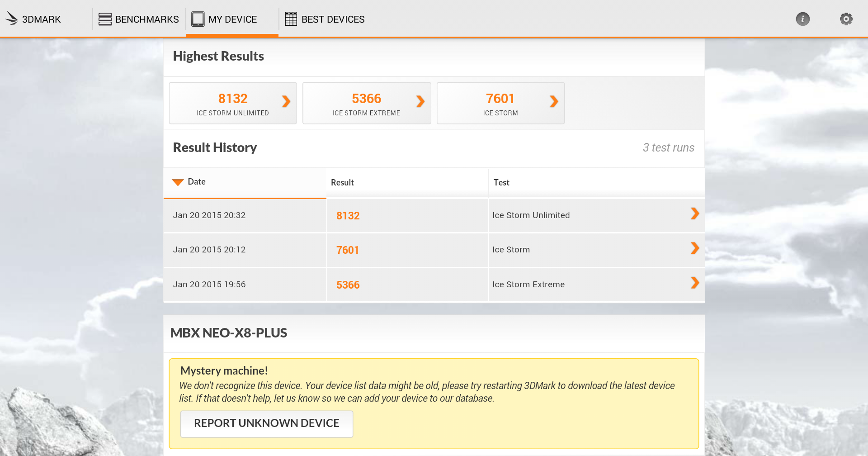Click the Benchmarks list icon
868x456 pixels.
(105, 19)
